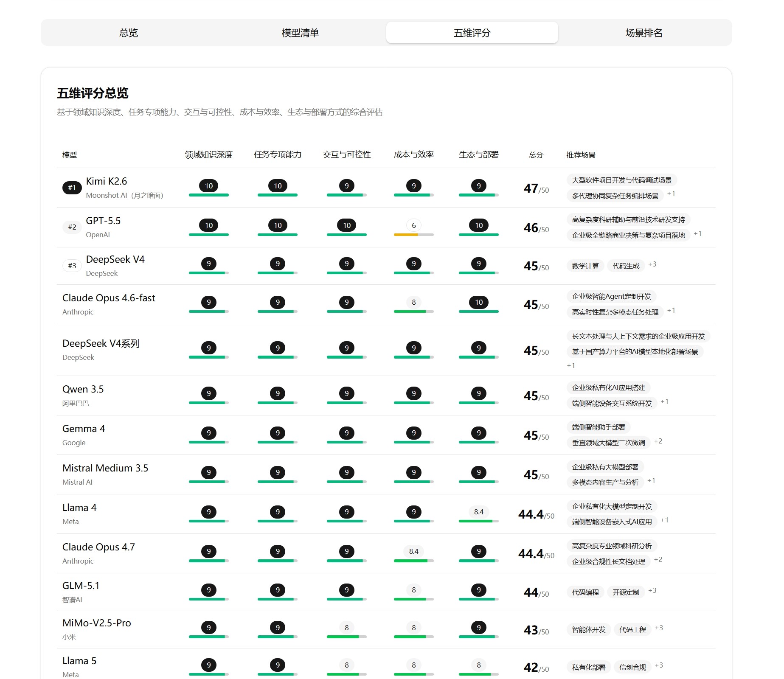The image size is (784, 679).
Task: Click GPT-5.5's 交互与可控性 score badge 10
Action: coord(347,225)
